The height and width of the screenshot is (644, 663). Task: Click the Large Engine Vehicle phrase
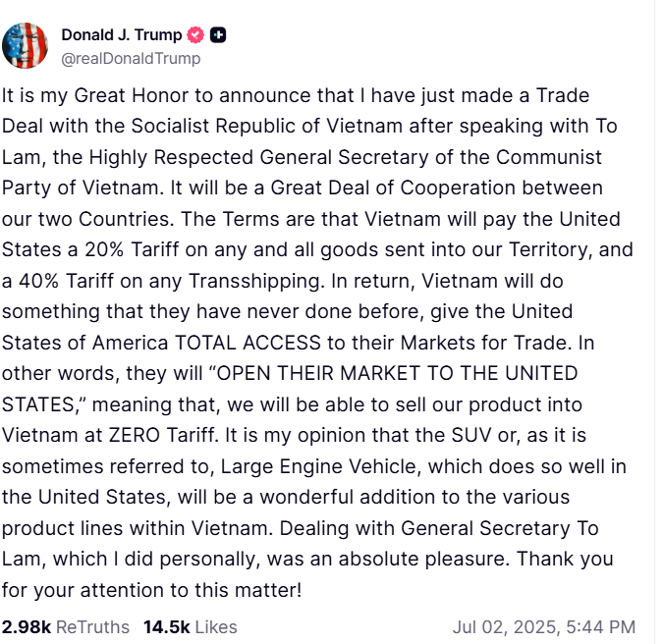point(321,466)
